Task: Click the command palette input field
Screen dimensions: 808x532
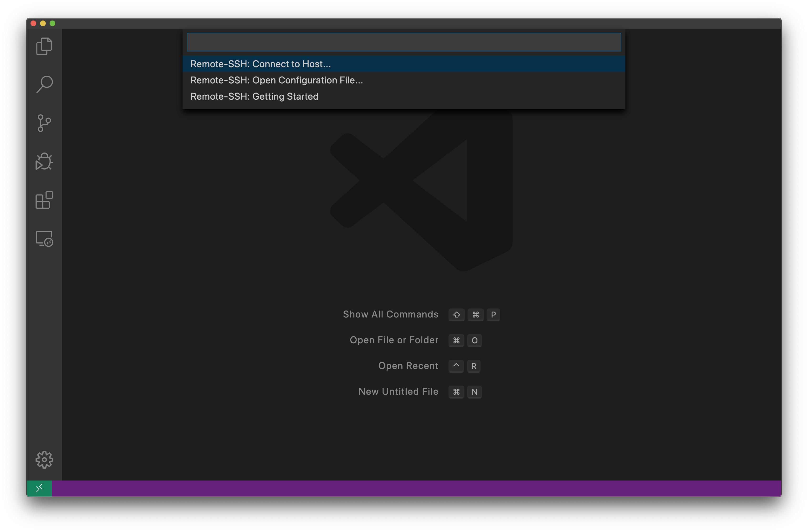Action: point(403,42)
